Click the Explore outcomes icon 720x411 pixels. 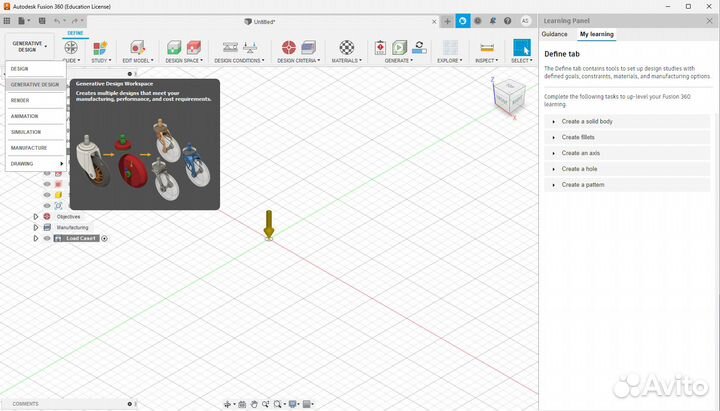coord(450,47)
